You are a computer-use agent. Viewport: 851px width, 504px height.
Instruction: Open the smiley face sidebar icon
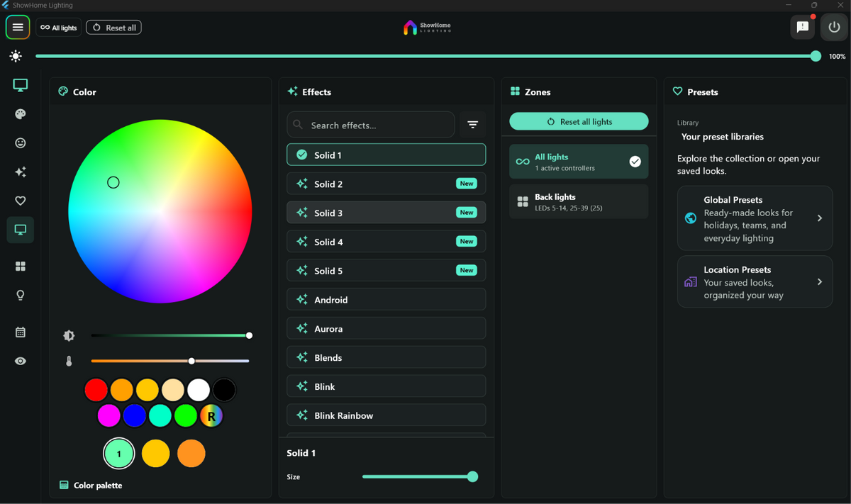click(21, 143)
